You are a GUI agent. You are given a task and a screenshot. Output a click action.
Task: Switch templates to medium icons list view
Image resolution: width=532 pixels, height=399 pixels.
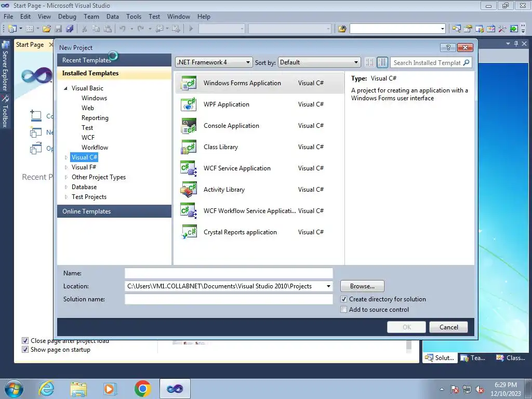pyautogui.click(x=382, y=62)
